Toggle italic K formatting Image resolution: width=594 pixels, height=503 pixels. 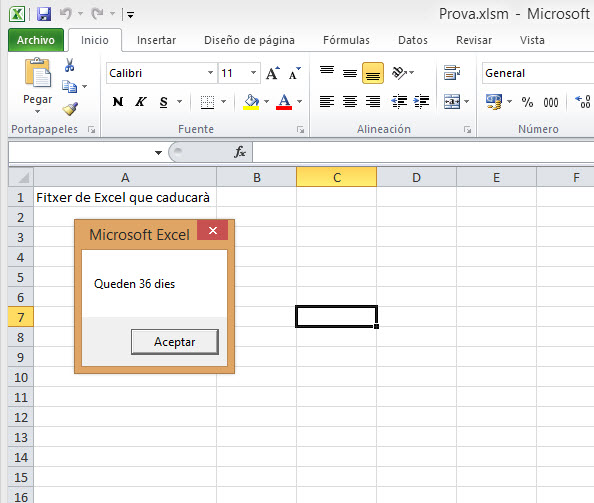point(141,102)
